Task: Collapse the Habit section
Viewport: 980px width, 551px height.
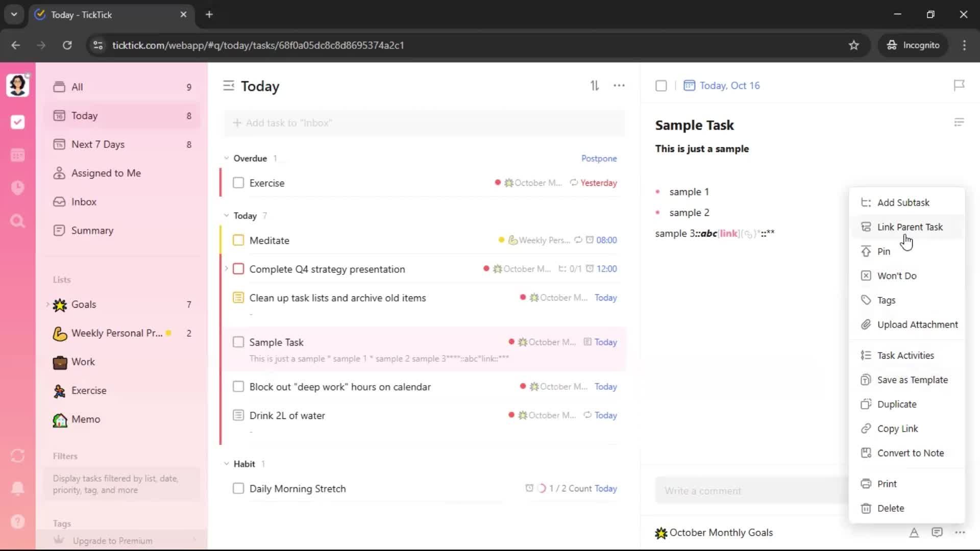Action: click(x=227, y=464)
